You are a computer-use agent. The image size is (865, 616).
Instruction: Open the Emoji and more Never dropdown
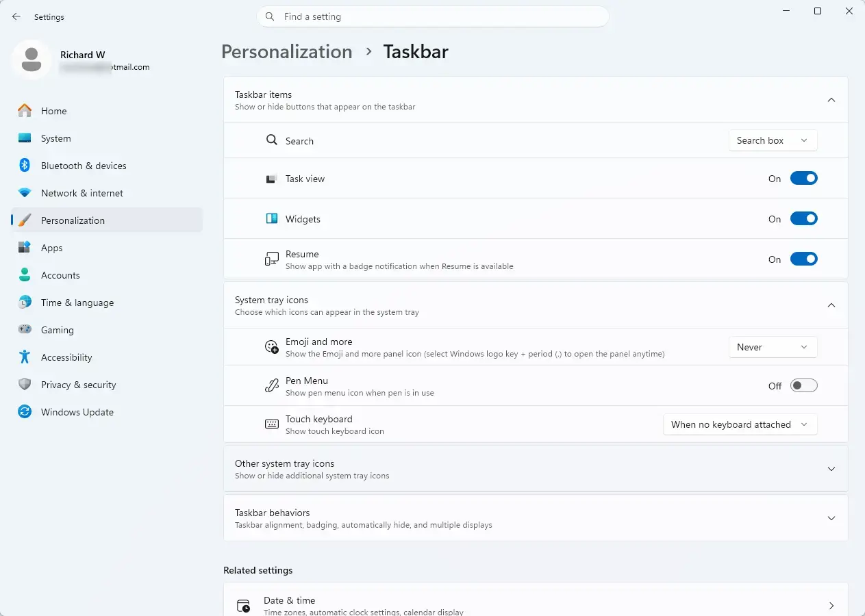pos(773,347)
